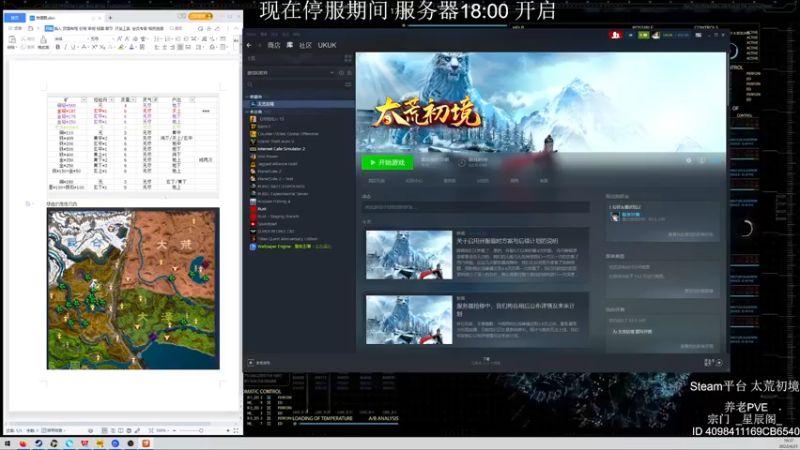The width and height of the screenshot is (800, 450).
Task: Select Russian Fishing 4 in library
Action: tap(273, 202)
